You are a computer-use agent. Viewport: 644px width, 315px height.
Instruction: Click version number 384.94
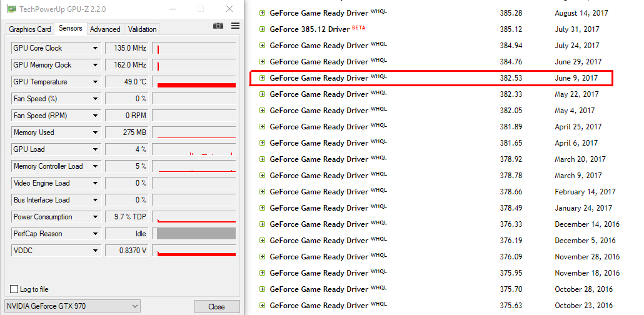click(511, 46)
